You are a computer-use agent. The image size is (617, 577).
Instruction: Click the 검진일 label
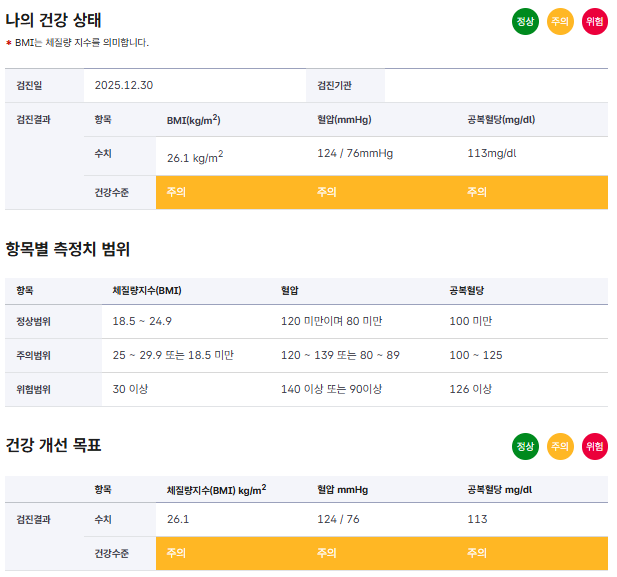[x=29, y=85]
